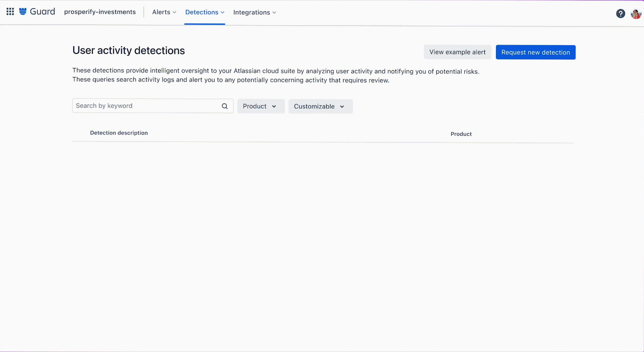The height and width of the screenshot is (352, 644).
Task: Expand the Alerts menu
Action: point(164,12)
